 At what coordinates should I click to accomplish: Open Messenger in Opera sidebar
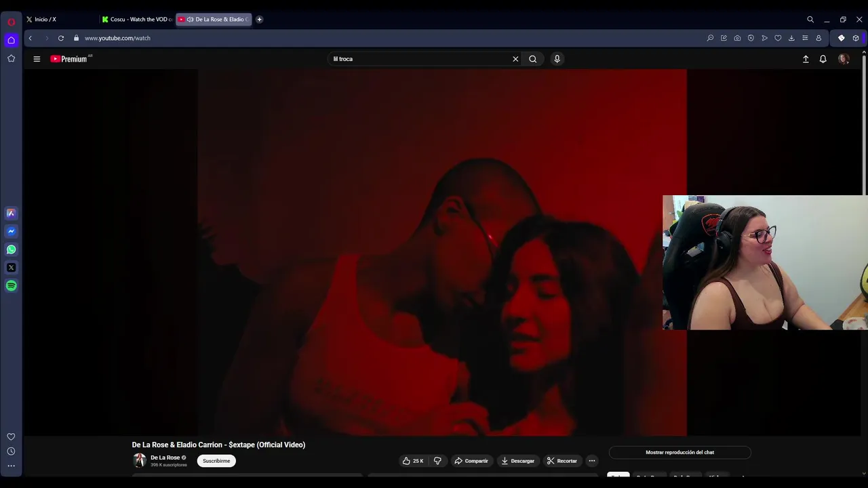coord(11,231)
